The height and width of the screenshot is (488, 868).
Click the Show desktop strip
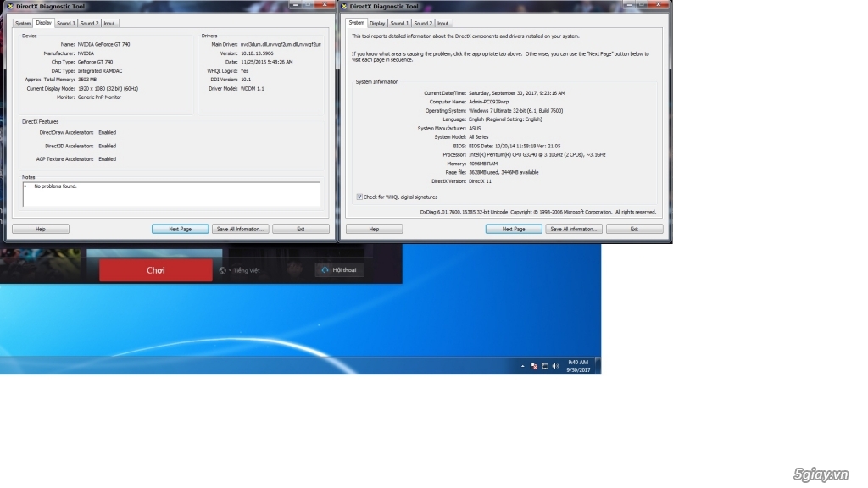pyautogui.click(x=598, y=366)
